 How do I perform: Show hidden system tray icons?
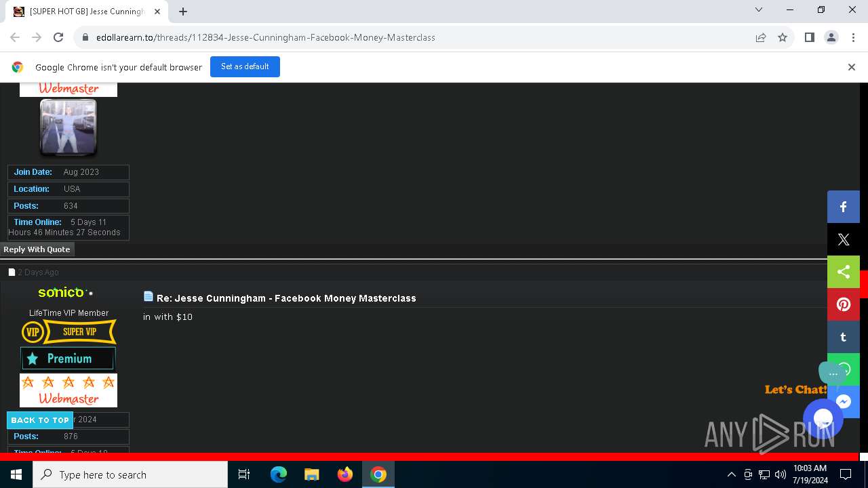731,474
